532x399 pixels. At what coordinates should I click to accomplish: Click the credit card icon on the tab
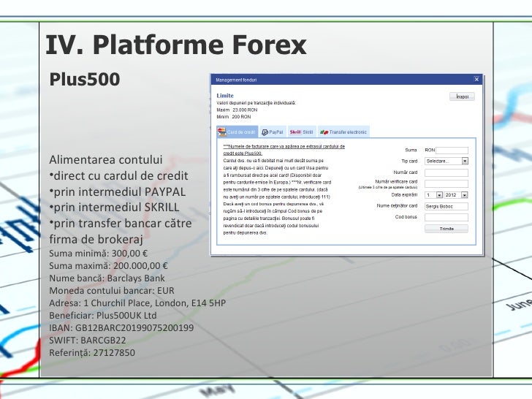[x=221, y=132]
